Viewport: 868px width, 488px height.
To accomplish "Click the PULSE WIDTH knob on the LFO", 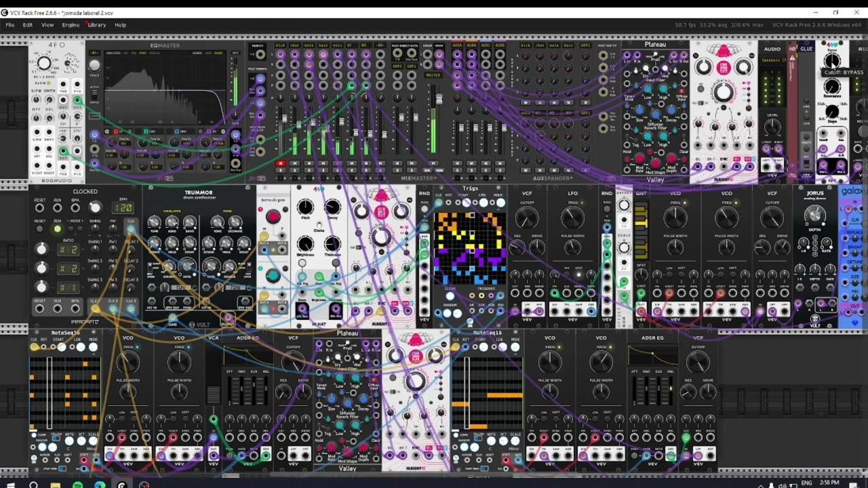I will pyautogui.click(x=573, y=249).
